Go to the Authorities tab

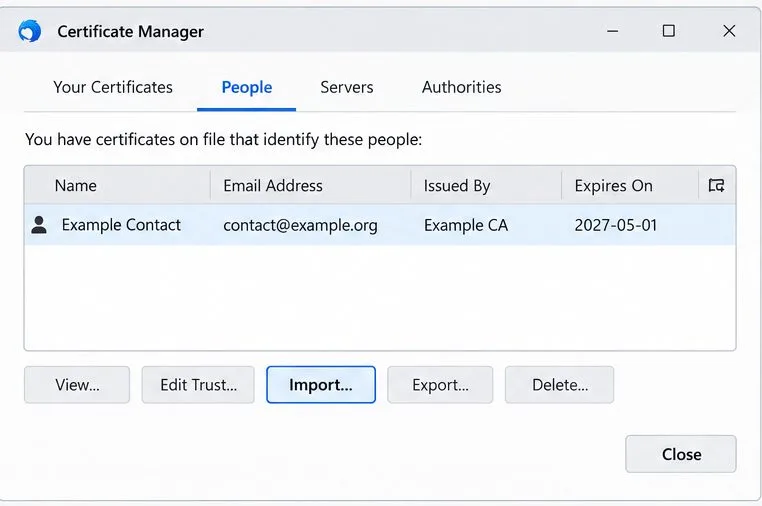(461, 87)
